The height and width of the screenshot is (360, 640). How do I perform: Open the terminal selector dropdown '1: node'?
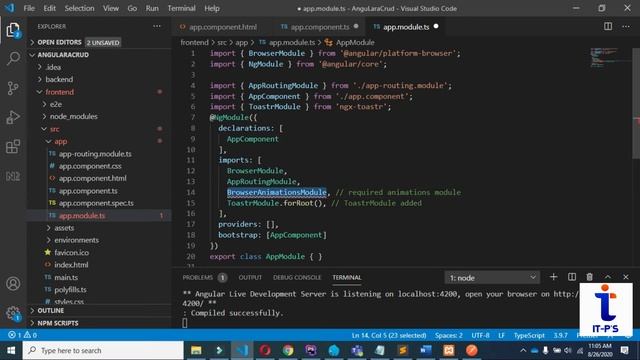pos(492,278)
